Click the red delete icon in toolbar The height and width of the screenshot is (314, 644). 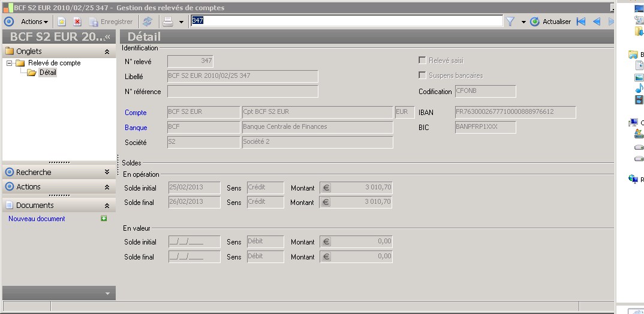[77, 22]
